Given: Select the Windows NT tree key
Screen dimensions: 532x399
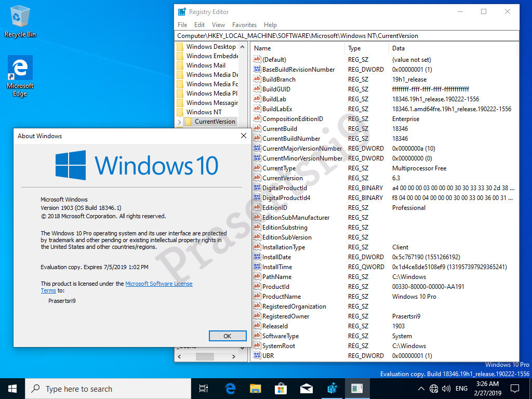Looking at the screenshot, I should (204, 112).
